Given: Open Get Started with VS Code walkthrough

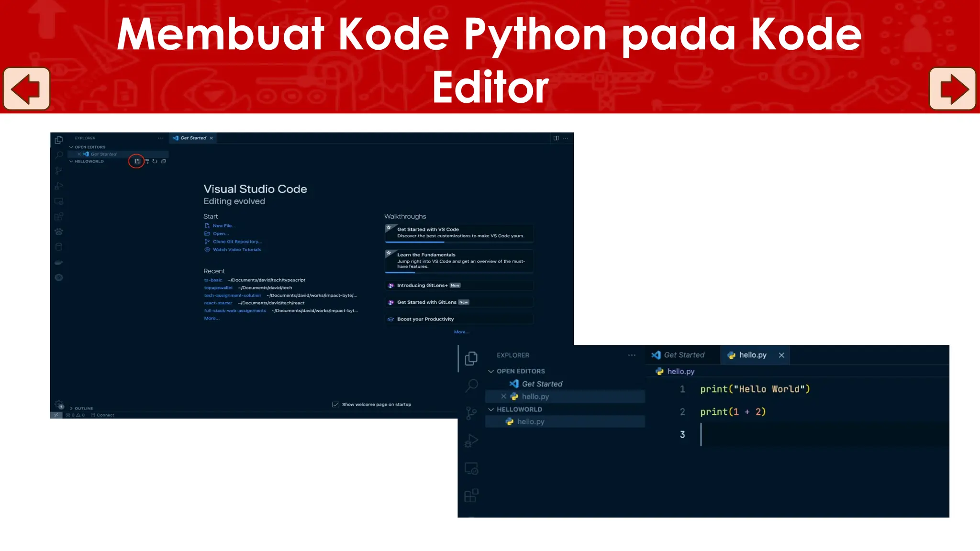Looking at the screenshot, I should click(x=459, y=233).
